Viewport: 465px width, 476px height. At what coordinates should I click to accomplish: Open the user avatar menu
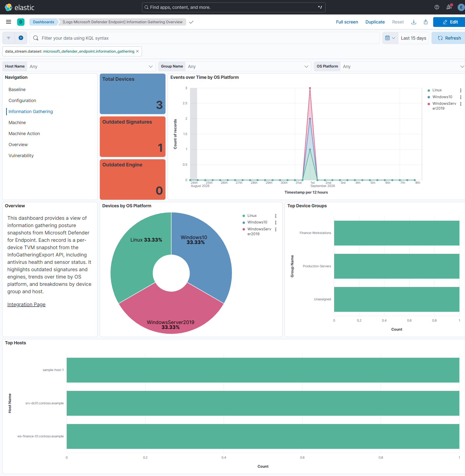[x=461, y=7]
